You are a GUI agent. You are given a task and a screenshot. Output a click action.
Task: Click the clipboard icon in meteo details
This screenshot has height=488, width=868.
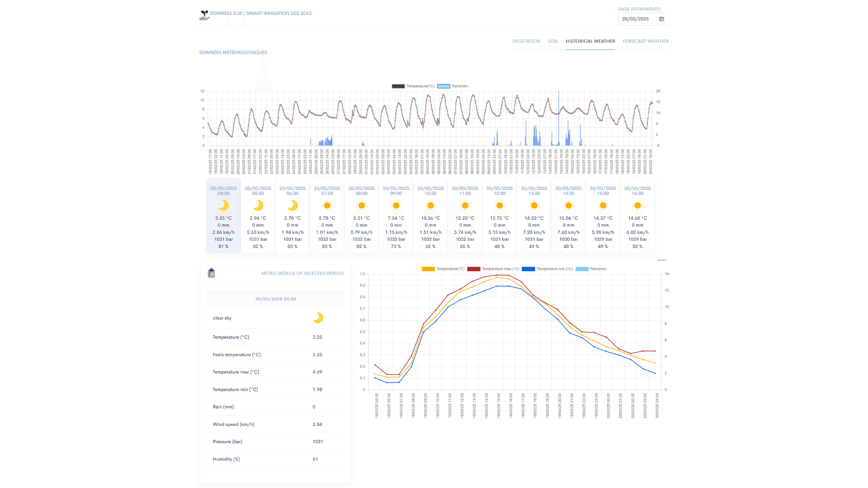[211, 273]
